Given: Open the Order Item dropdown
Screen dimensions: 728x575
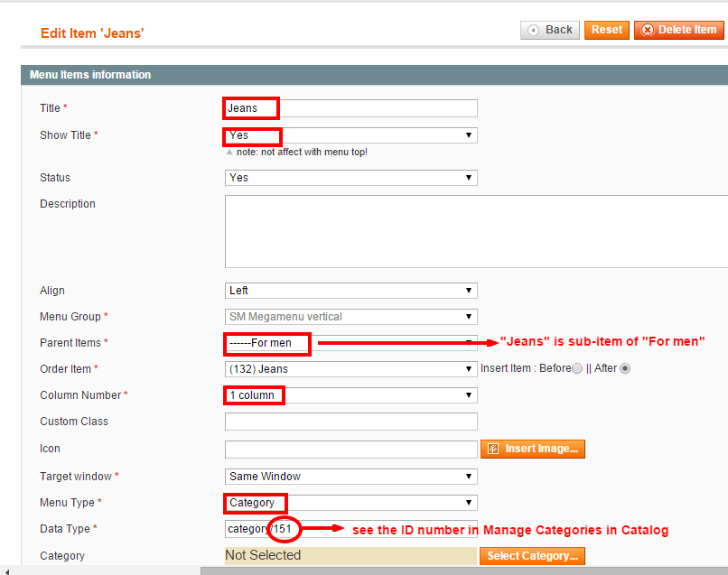Looking at the screenshot, I should pyautogui.click(x=351, y=369).
